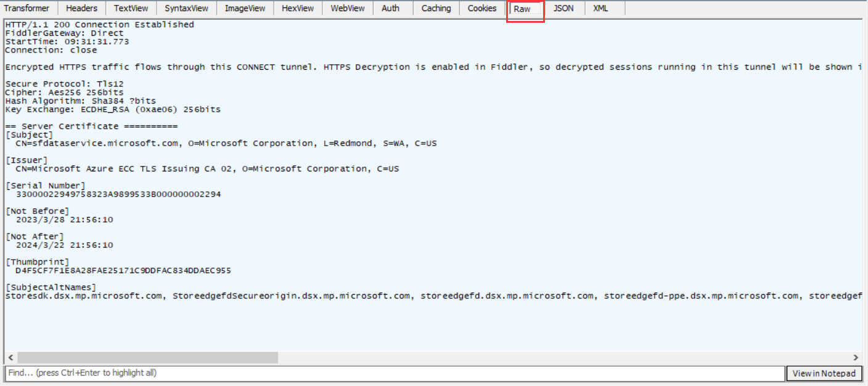Click the date '2024/3/22 21:56:10'
Screen dimensions: 868x386
(x=64, y=245)
